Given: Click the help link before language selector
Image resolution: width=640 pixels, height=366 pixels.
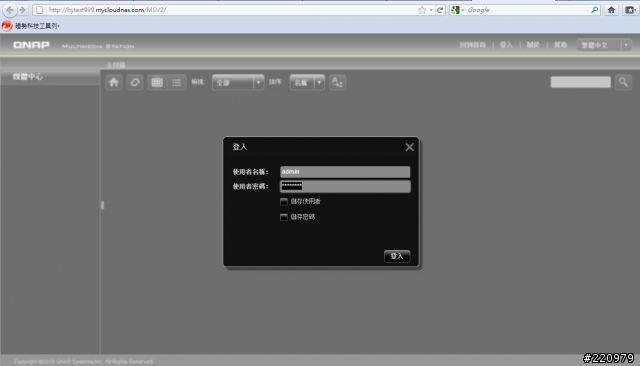Looking at the screenshot, I should (560, 45).
